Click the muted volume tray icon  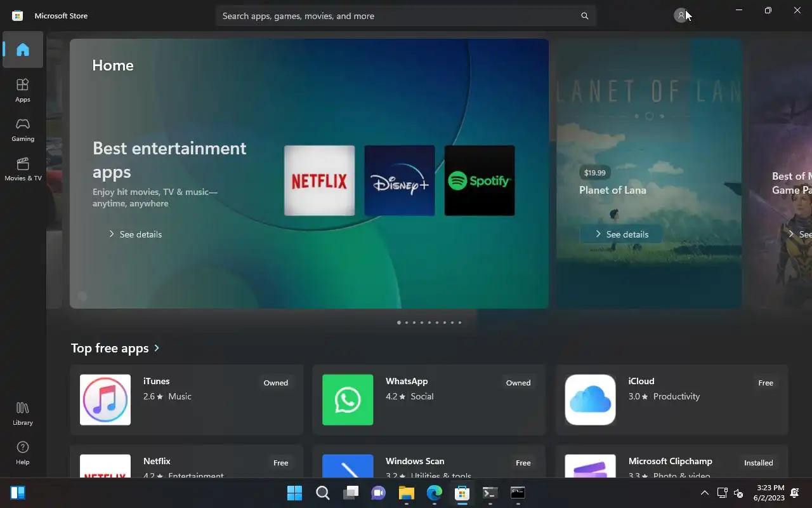(x=738, y=493)
